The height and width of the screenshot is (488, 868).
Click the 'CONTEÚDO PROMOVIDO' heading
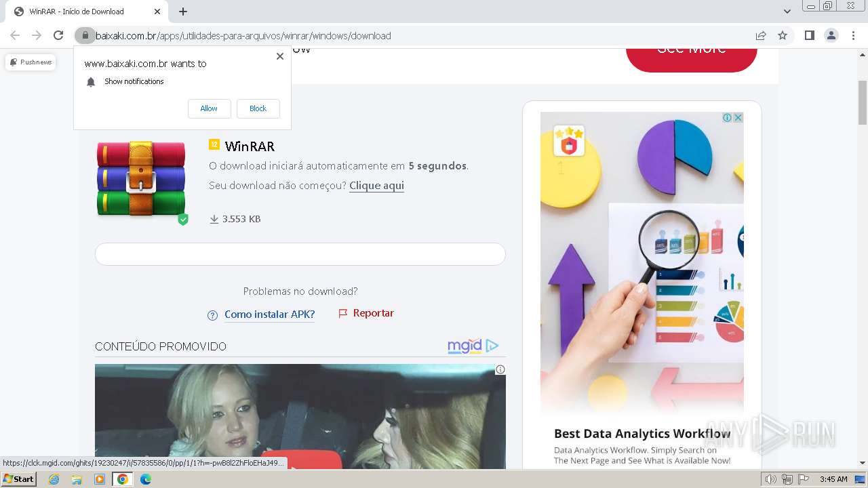point(161,346)
